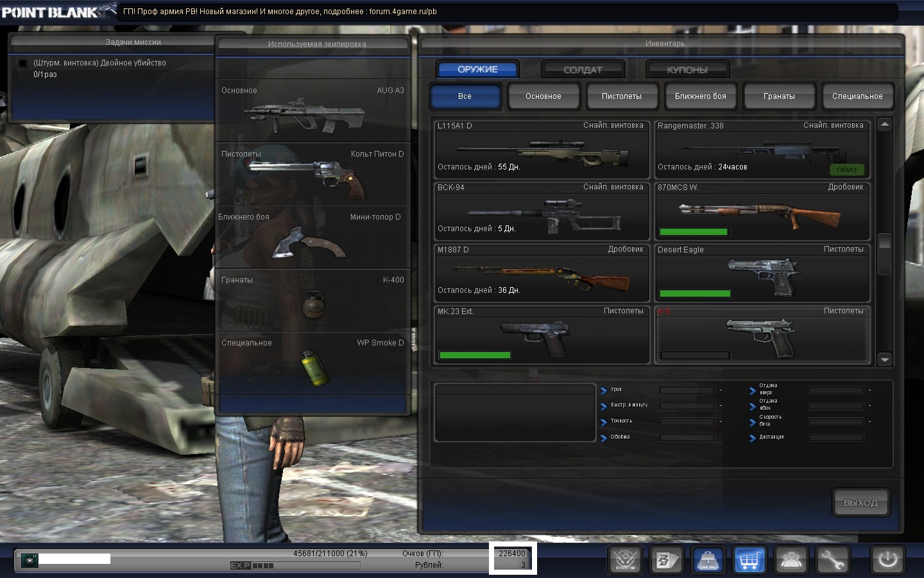Click the Осталось дней : 55 Дн. text

point(479,167)
